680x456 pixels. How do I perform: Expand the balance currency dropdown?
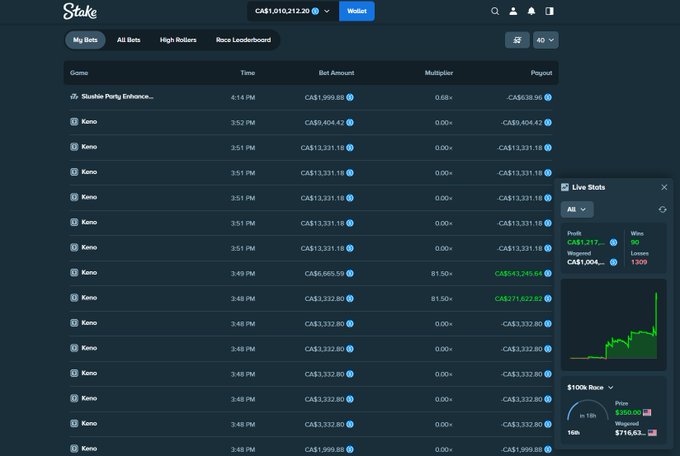(327, 11)
